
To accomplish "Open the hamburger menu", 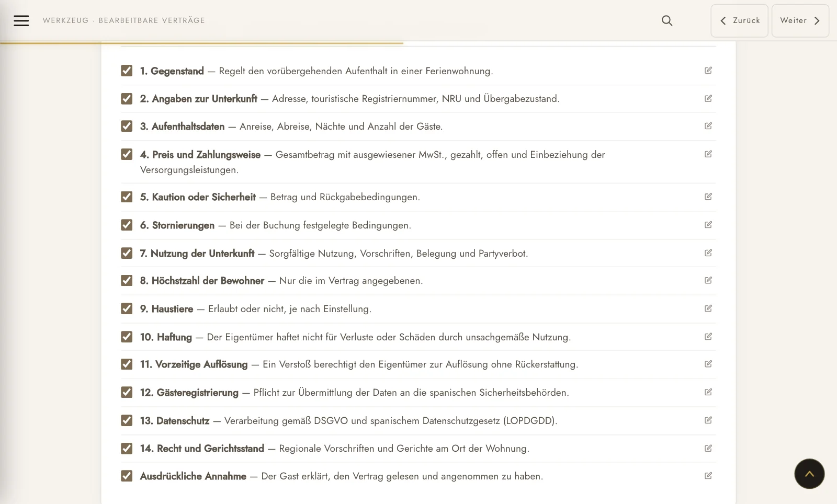I will click(21, 20).
